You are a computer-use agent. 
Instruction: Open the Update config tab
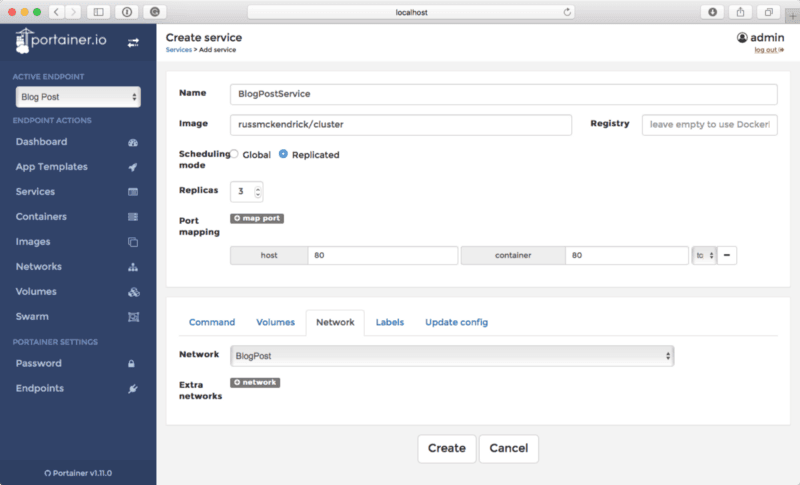point(456,322)
